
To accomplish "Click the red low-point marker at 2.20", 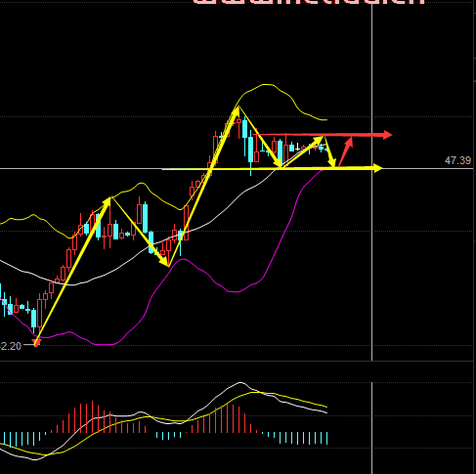I will (36, 342).
